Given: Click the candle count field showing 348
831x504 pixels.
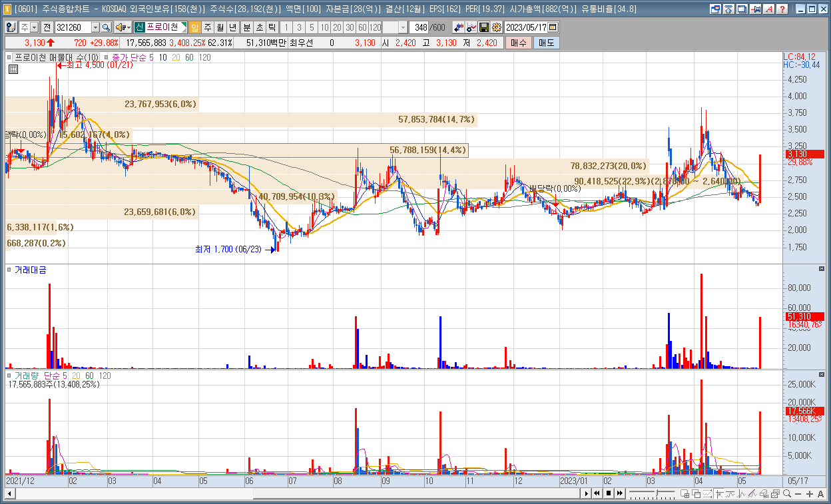Looking at the screenshot, I should click(420, 27).
